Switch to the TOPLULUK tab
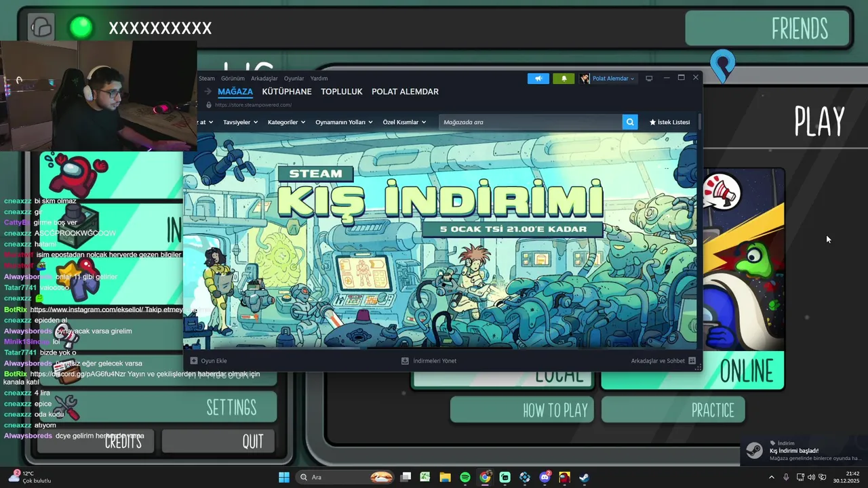This screenshot has width=868, height=488. [x=342, y=91]
